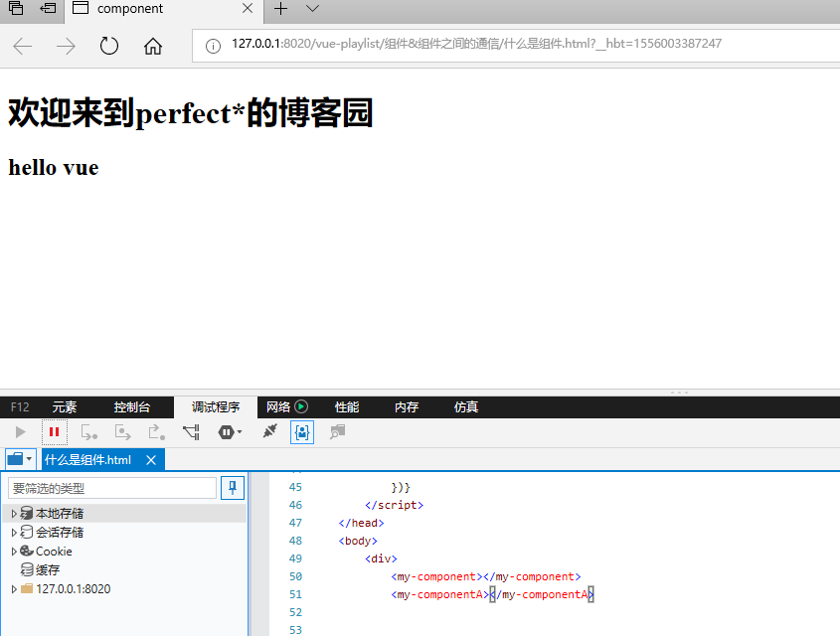Image resolution: width=840 pixels, height=636 pixels.
Task: Disconnect debugger plug icon
Action: [x=269, y=431]
